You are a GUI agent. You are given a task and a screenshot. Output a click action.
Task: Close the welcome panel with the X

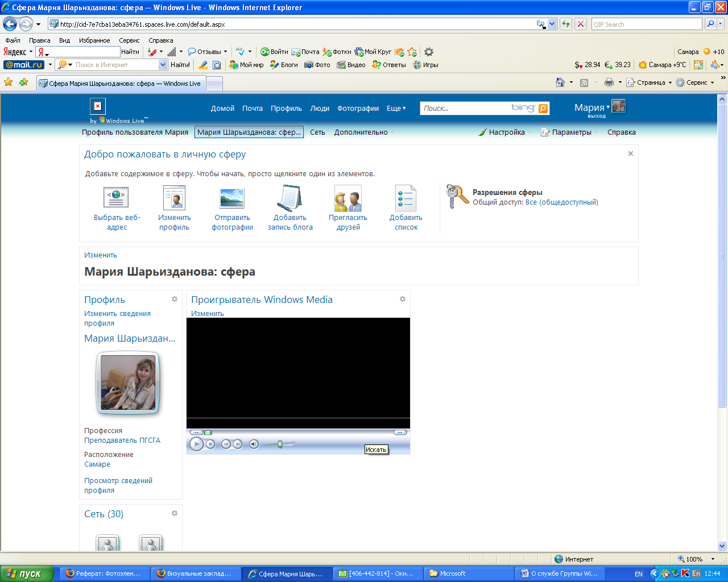[x=630, y=153]
